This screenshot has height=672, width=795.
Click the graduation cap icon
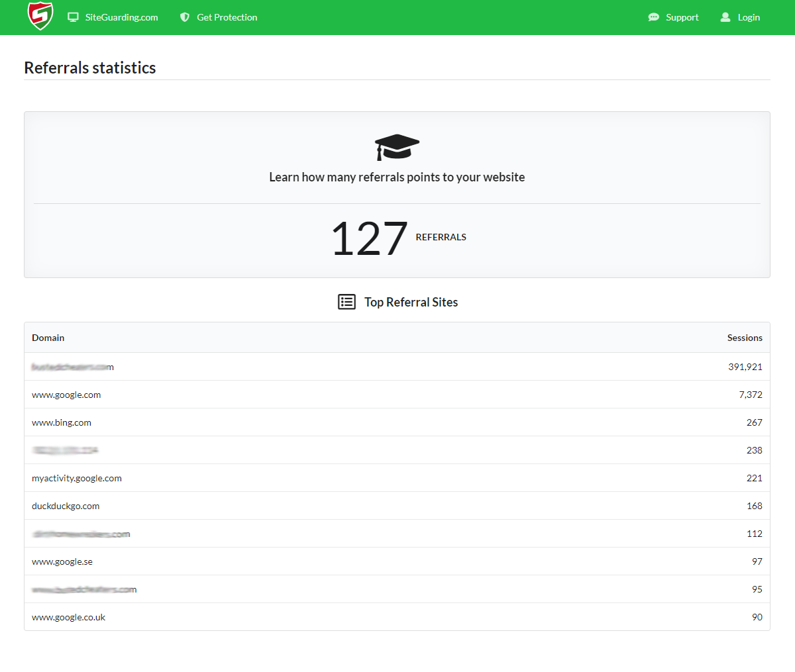[397, 147]
